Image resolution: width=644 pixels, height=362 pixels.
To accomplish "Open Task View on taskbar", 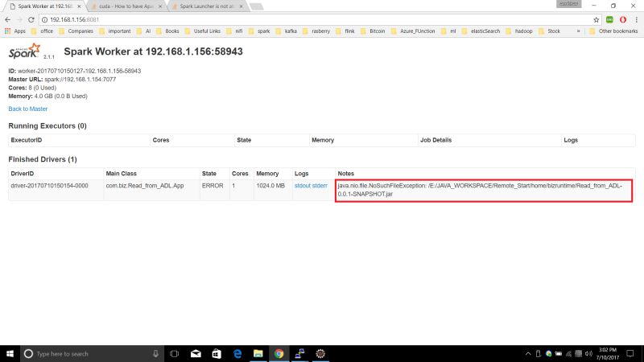I will click(174, 354).
